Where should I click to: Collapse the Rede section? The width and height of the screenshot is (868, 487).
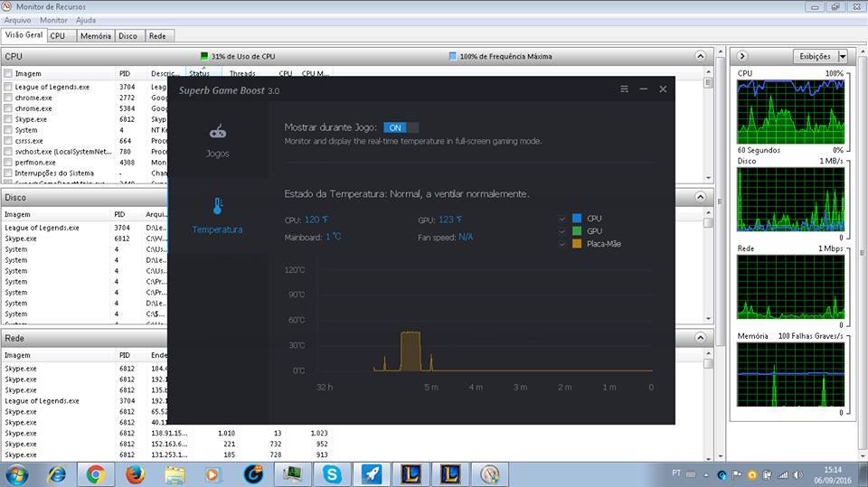point(700,338)
